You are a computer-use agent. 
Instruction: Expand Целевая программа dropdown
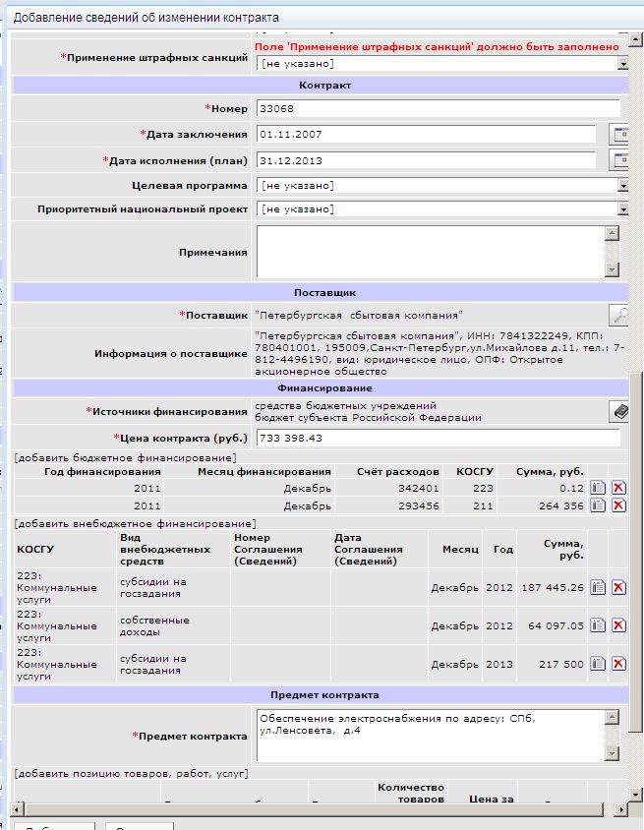pos(622,186)
